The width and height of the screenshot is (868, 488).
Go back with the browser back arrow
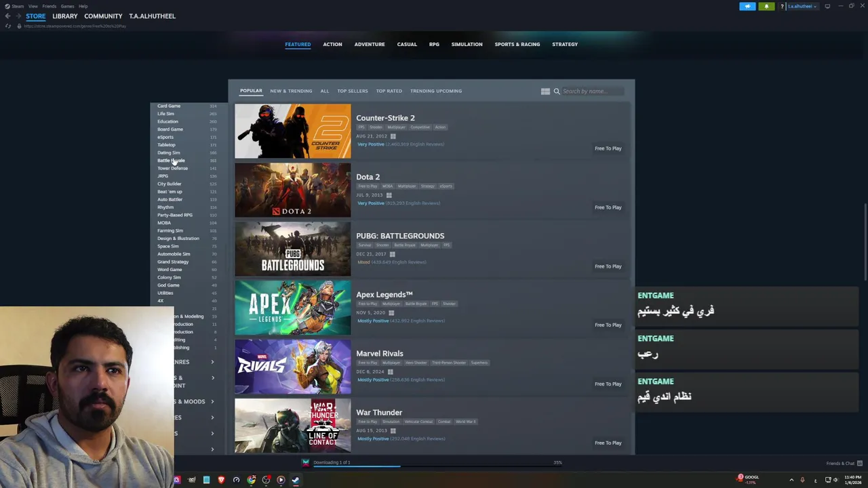tap(7, 16)
